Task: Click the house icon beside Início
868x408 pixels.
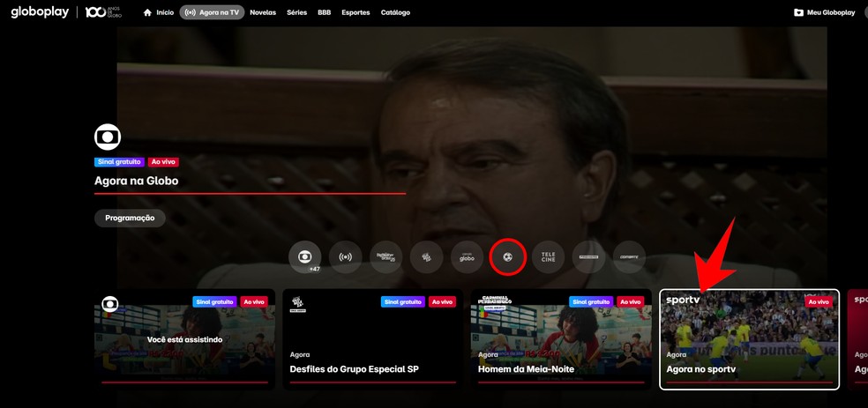Action: [147, 12]
